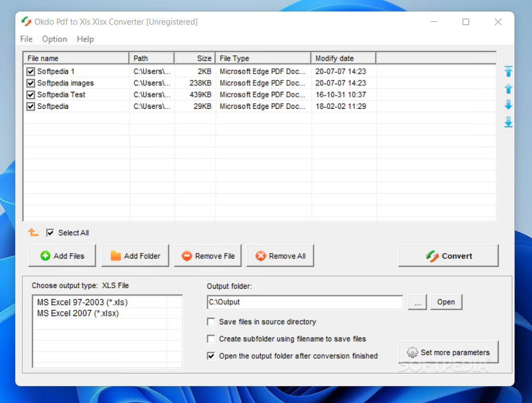The width and height of the screenshot is (532, 403).
Task: Open Set more parameters dialog
Action: click(448, 353)
